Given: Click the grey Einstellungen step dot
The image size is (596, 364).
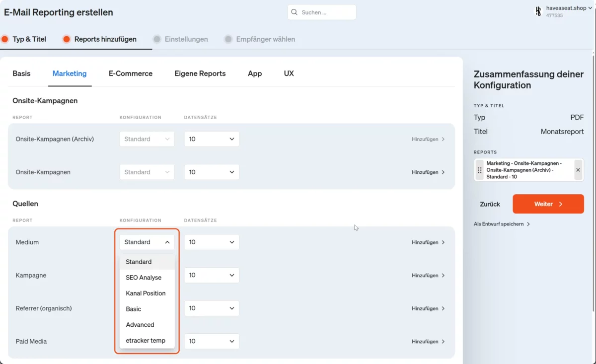Looking at the screenshot, I should click(157, 39).
